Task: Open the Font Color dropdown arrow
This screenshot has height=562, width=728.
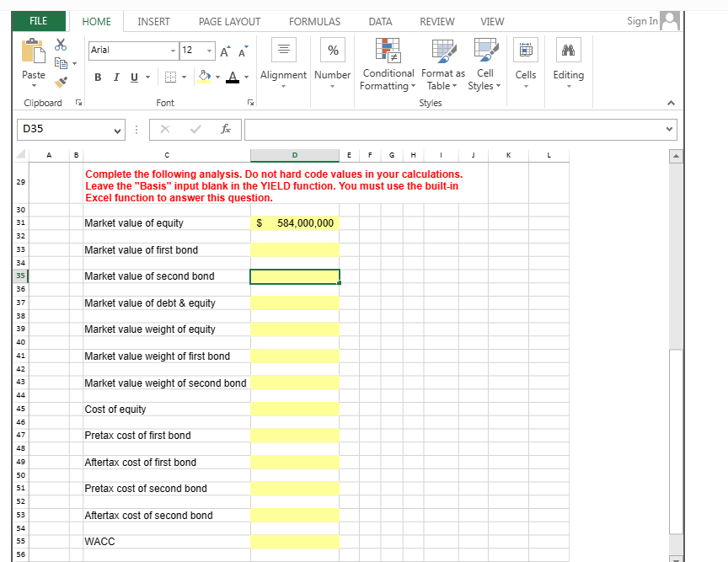Action: coord(244,77)
